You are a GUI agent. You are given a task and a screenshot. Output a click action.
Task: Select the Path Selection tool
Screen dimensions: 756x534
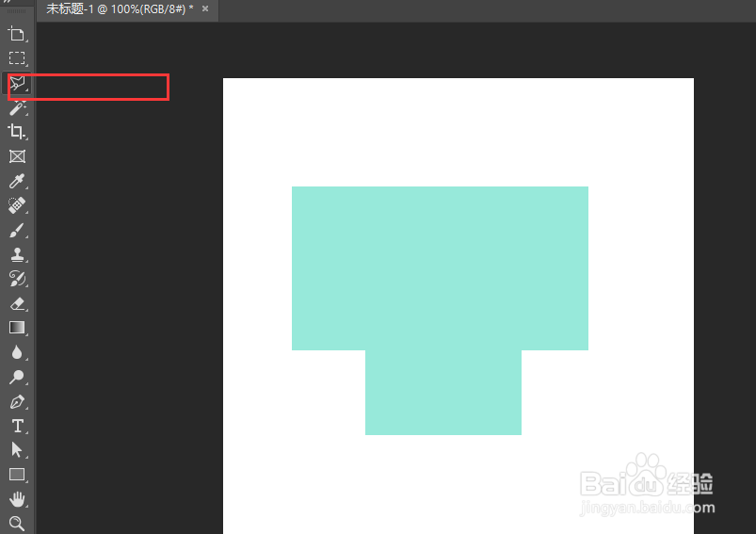coord(17,450)
